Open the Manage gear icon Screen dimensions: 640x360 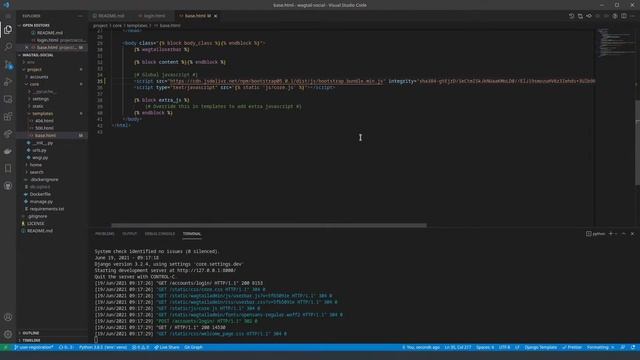[x=8, y=334]
